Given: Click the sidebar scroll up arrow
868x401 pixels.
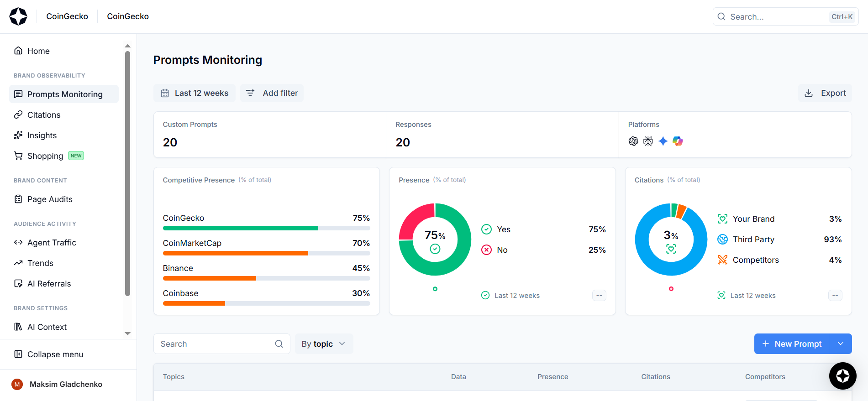Looking at the screenshot, I should (x=128, y=46).
